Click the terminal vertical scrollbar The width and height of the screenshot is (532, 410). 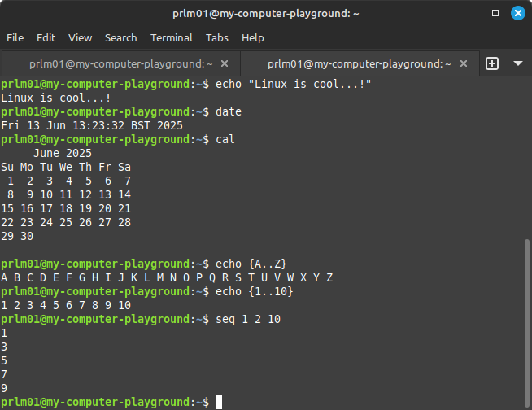(x=526, y=322)
